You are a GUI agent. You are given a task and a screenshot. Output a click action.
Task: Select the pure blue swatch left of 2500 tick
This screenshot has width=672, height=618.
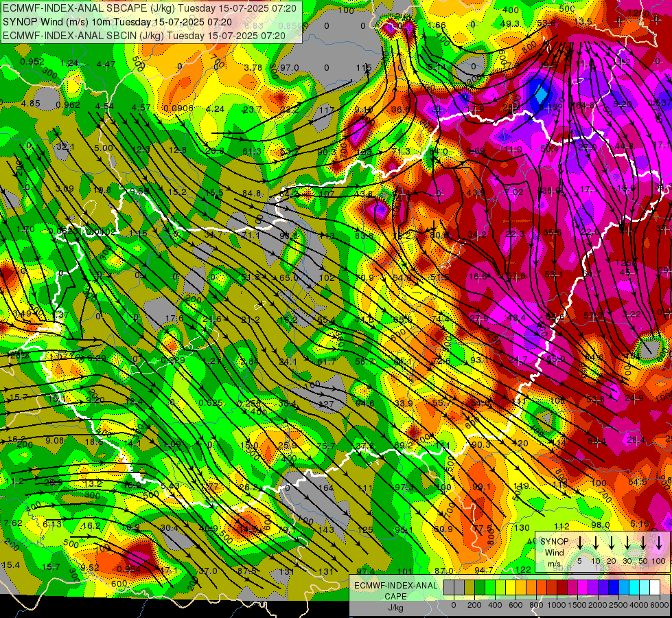pyautogui.click(x=613, y=588)
